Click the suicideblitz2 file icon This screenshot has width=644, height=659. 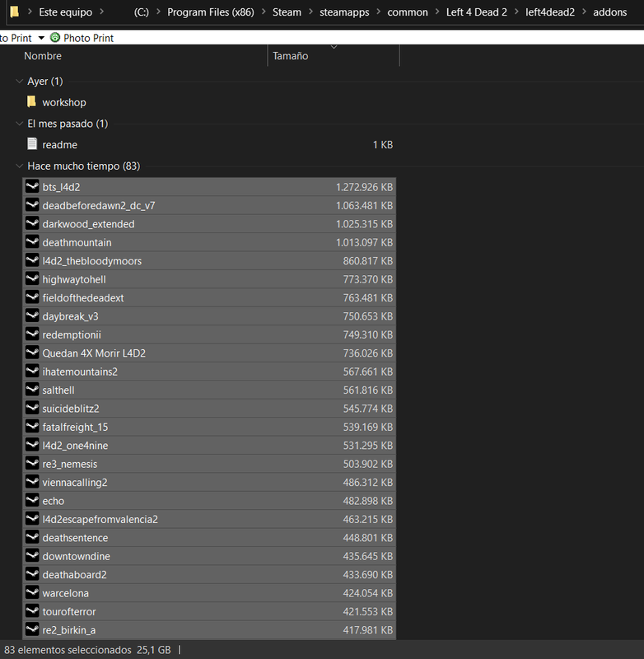[x=32, y=408]
